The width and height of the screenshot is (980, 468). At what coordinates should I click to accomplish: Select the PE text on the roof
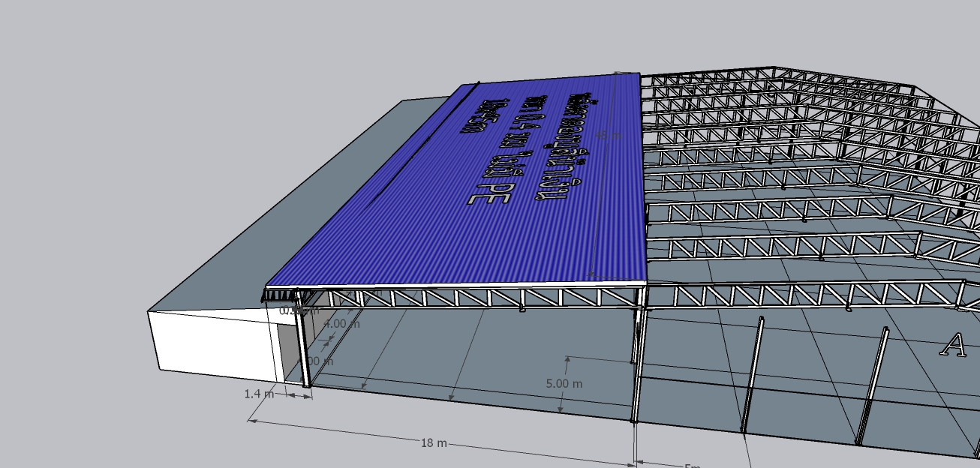(x=489, y=193)
